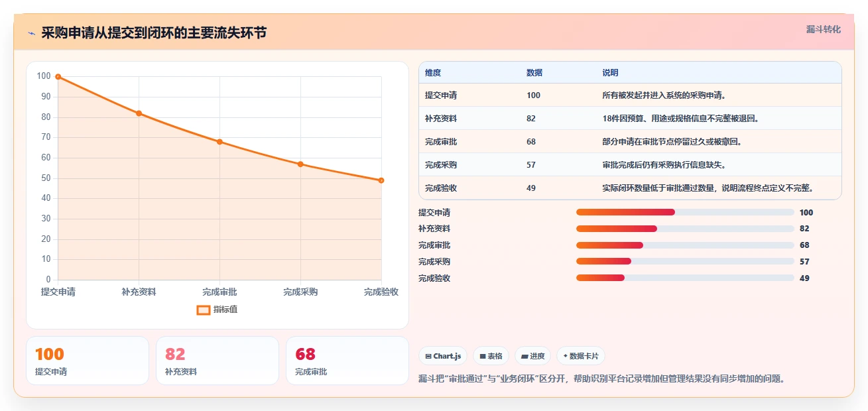Click the 完成审批 progress bar
The image size is (868, 411).
(685, 245)
